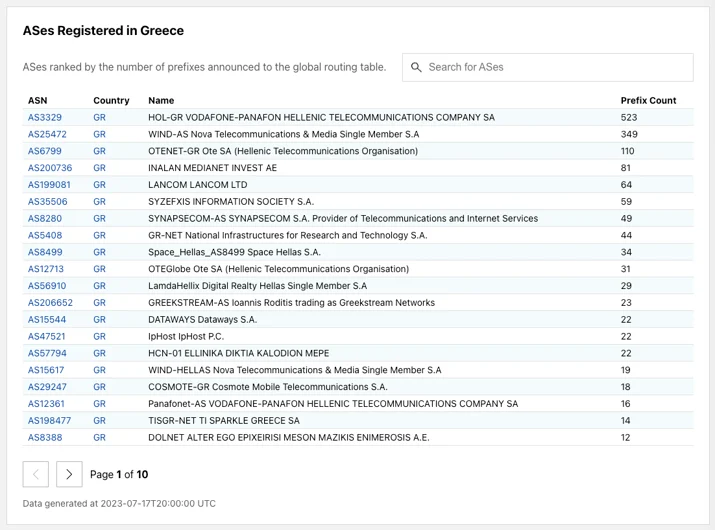Select GREEKSTREAM-AS Ioannis Roditis name cell
Screen dimensions: 715x530
click(291, 303)
